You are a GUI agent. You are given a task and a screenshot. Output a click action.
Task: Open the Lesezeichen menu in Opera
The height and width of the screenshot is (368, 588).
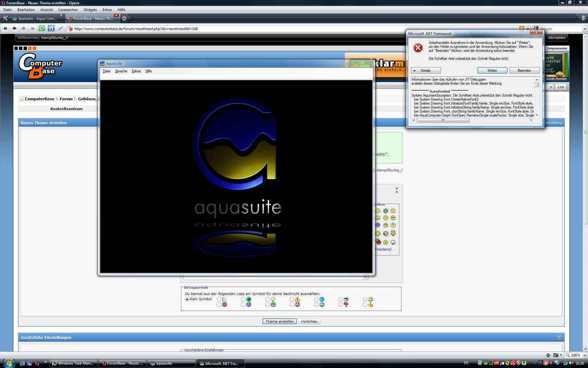click(x=68, y=10)
